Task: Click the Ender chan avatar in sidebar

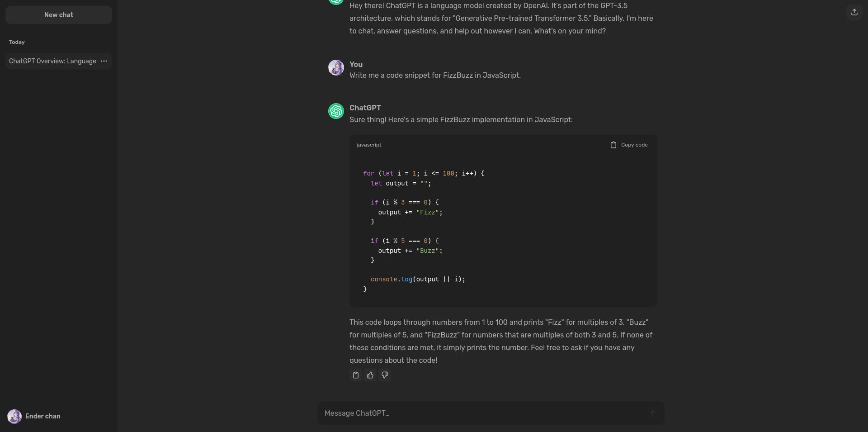Action: 14,416
